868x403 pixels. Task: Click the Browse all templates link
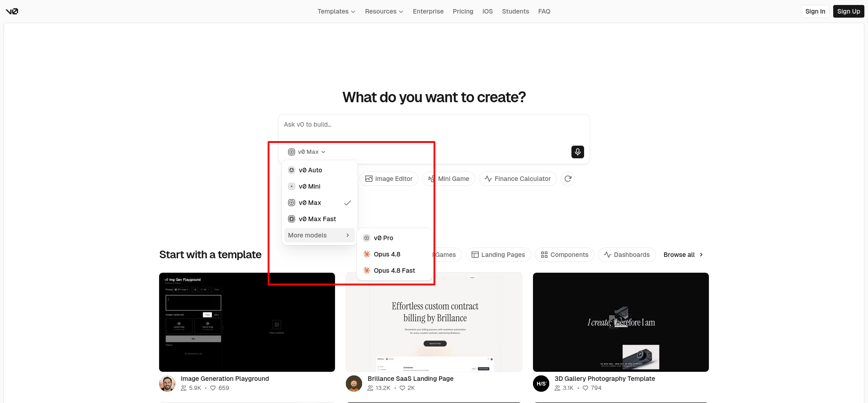coord(683,255)
